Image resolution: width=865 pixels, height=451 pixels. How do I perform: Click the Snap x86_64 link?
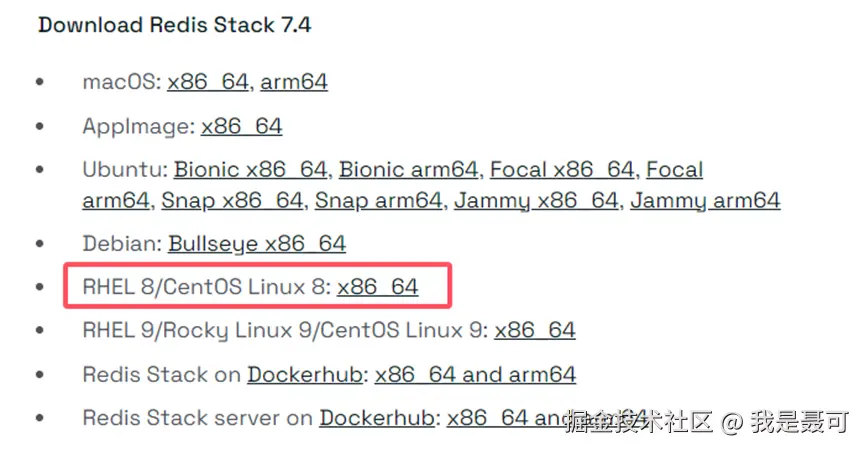coord(231,200)
